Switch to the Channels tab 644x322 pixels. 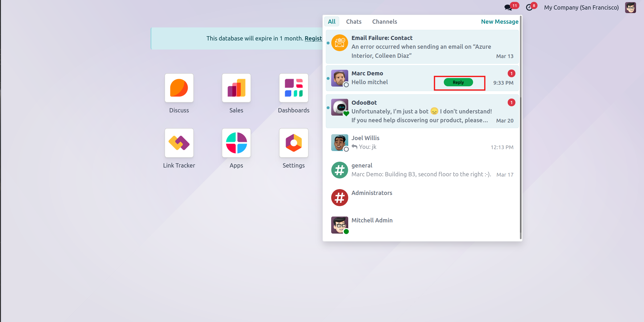[x=384, y=22]
